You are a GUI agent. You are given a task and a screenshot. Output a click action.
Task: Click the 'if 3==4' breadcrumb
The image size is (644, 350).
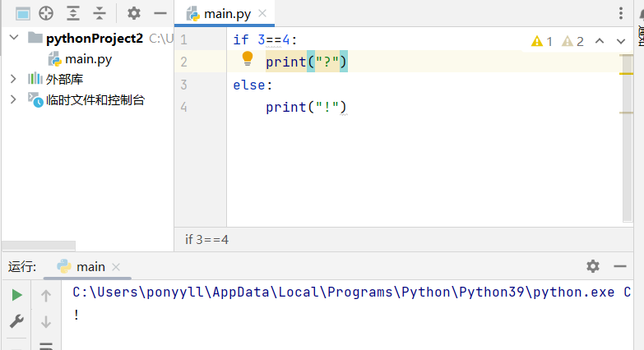pyautogui.click(x=206, y=239)
